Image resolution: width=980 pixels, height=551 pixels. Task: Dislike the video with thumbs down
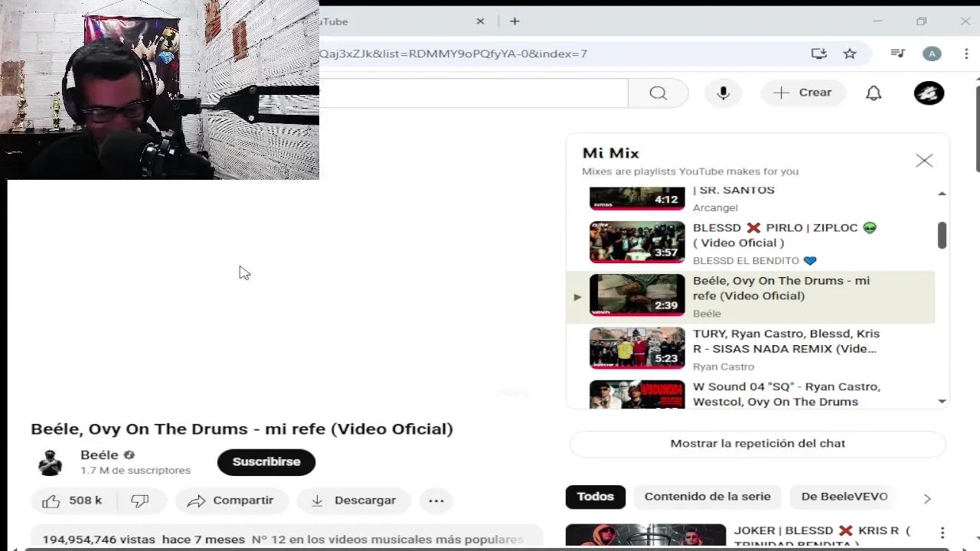[x=140, y=500]
